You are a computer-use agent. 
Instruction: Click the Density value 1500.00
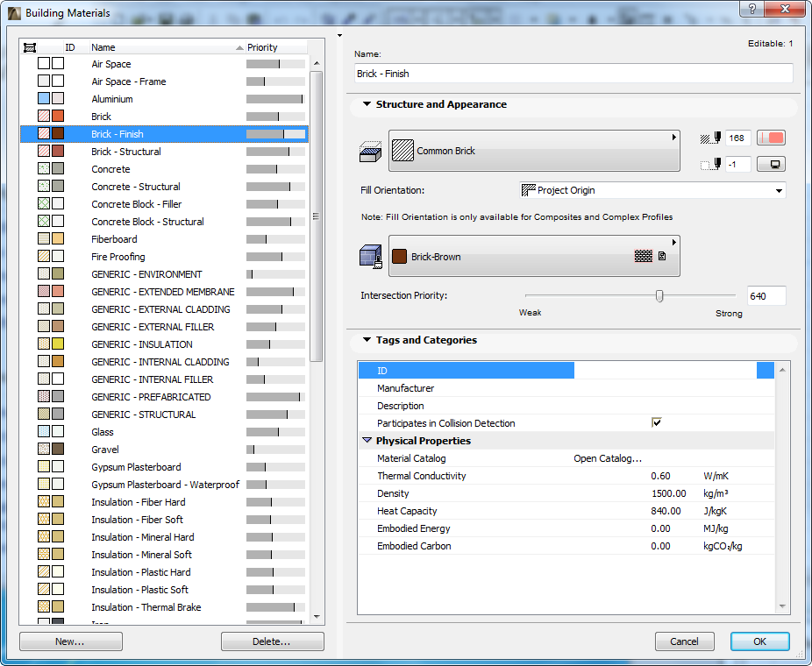[668, 493]
